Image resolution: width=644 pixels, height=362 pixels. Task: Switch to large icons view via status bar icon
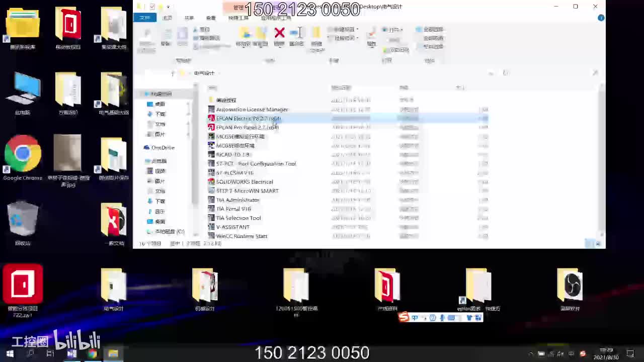coord(598,243)
